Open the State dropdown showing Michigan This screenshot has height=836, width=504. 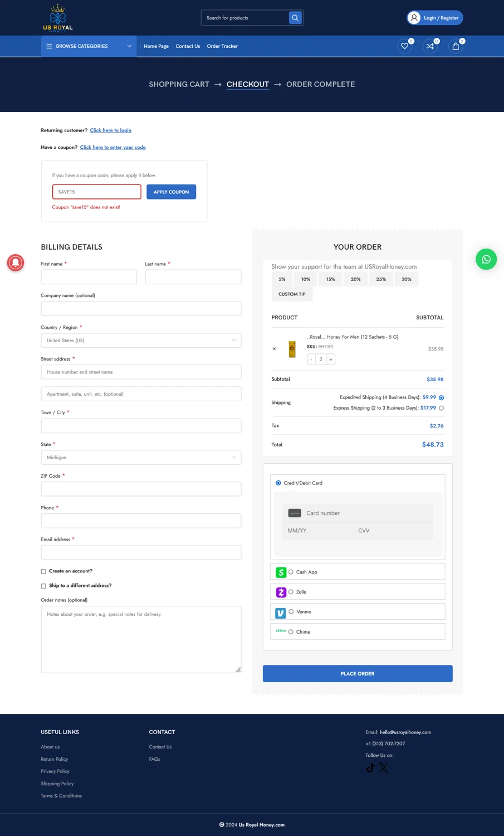tap(141, 458)
